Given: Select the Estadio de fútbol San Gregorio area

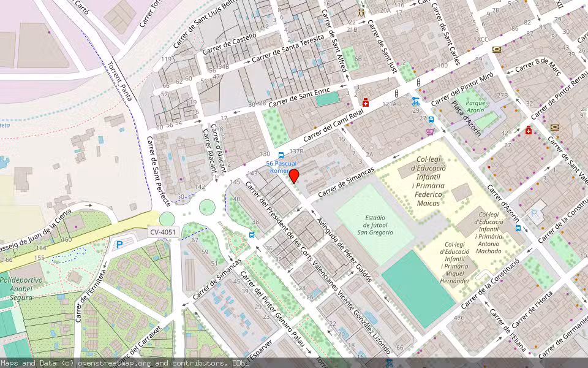Looking at the screenshot, I should (374, 224).
